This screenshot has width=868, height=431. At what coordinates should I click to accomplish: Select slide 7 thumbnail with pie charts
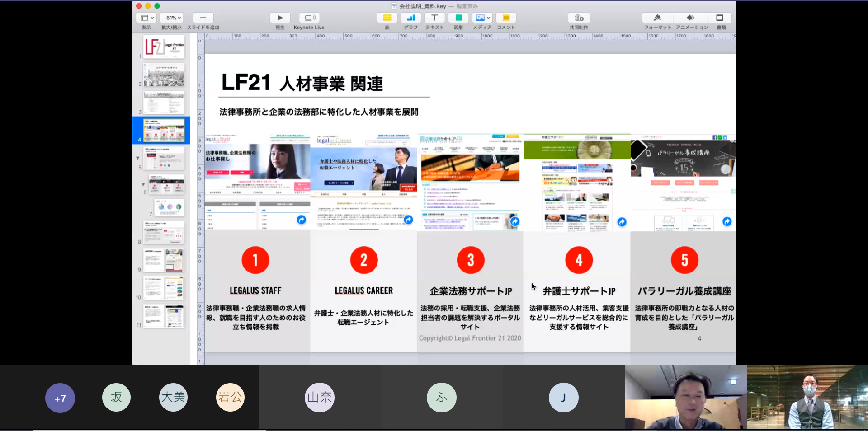[x=169, y=207]
